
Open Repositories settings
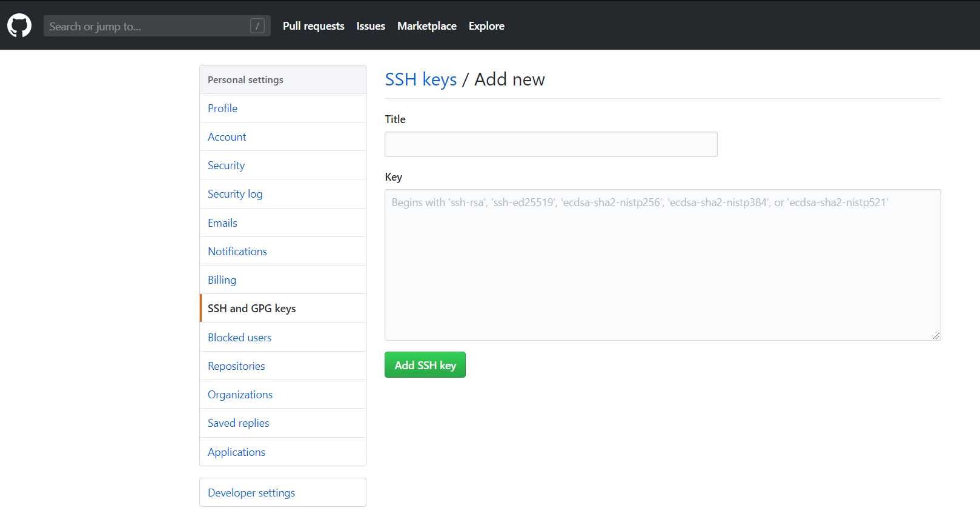tap(283, 366)
